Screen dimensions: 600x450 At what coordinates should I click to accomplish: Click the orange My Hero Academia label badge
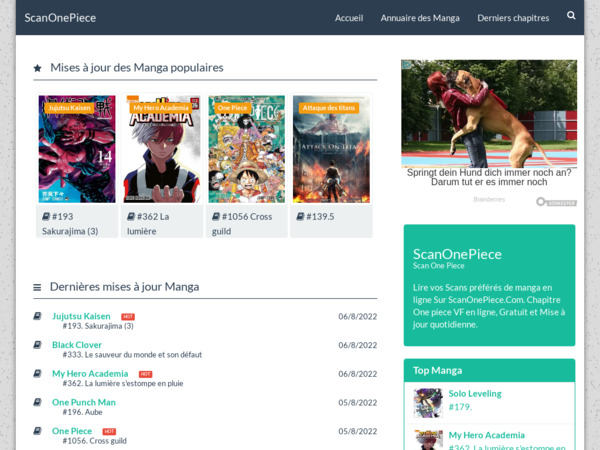(x=161, y=108)
